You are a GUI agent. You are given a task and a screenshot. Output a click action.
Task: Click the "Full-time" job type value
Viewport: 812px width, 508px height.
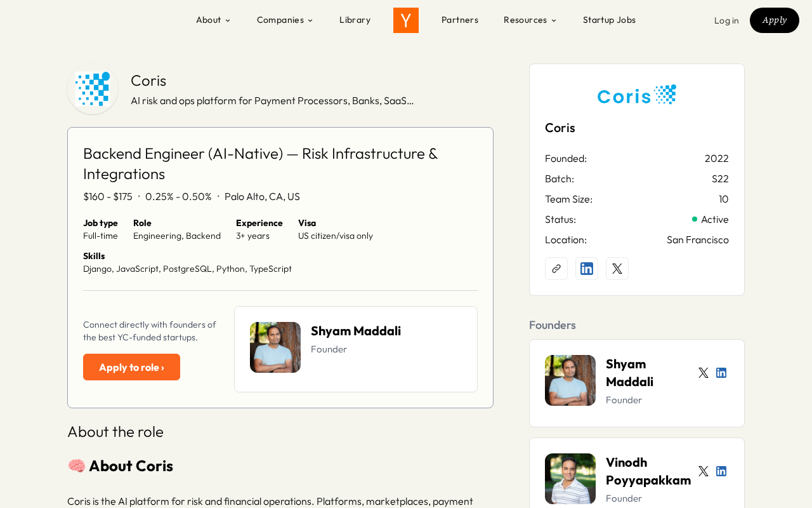[100, 236]
